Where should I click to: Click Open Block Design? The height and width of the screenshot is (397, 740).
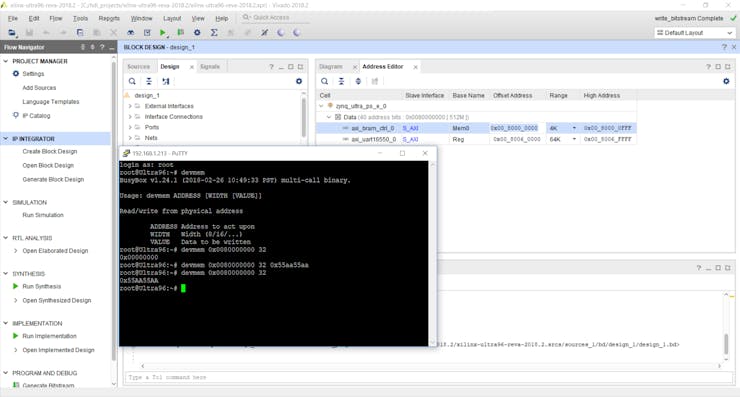pos(48,165)
